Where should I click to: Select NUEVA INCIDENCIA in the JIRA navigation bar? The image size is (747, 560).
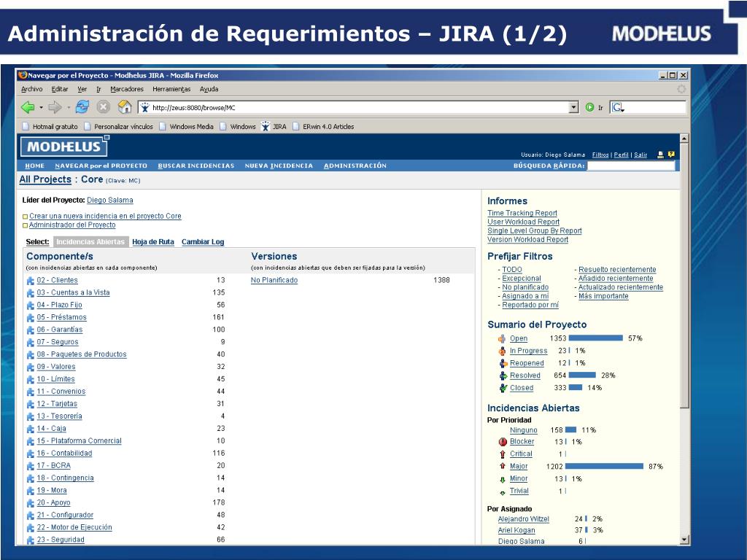[x=279, y=166]
